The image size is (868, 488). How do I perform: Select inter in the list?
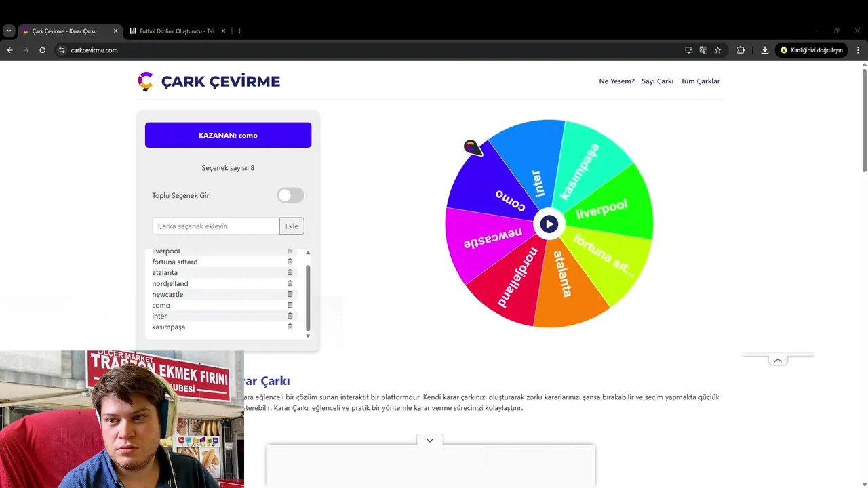click(x=159, y=316)
